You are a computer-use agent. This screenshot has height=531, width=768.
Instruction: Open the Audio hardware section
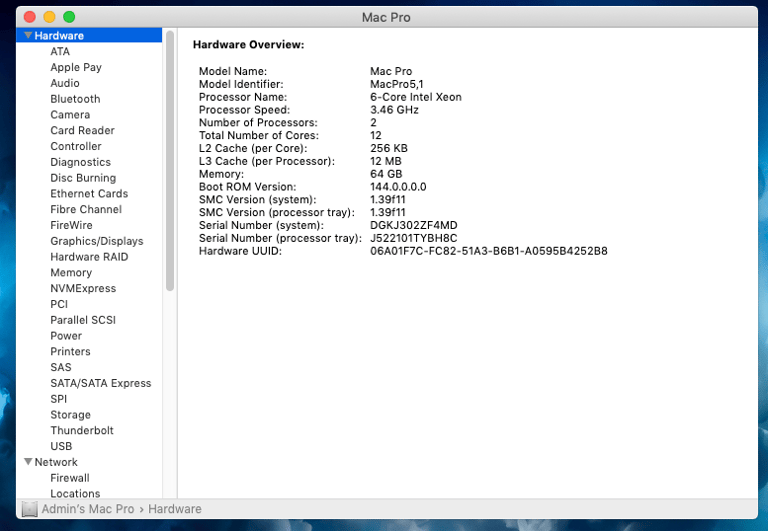tap(65, 83)
